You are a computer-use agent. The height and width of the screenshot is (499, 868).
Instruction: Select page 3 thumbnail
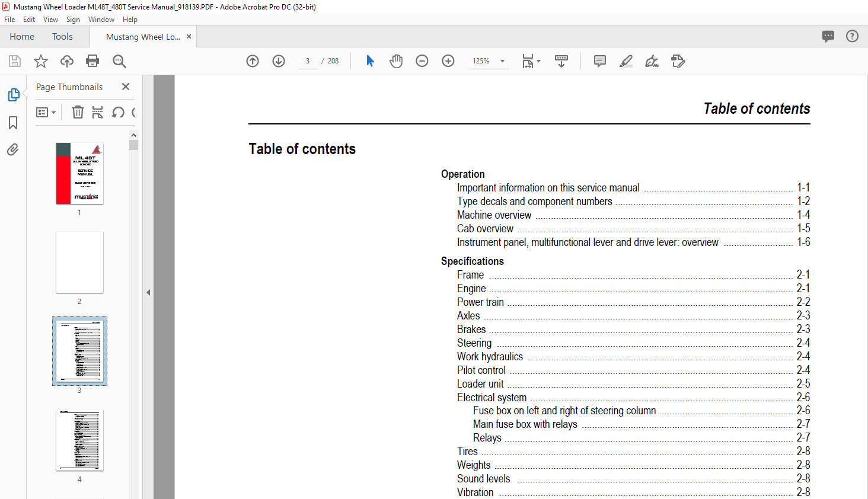[79, 351]
